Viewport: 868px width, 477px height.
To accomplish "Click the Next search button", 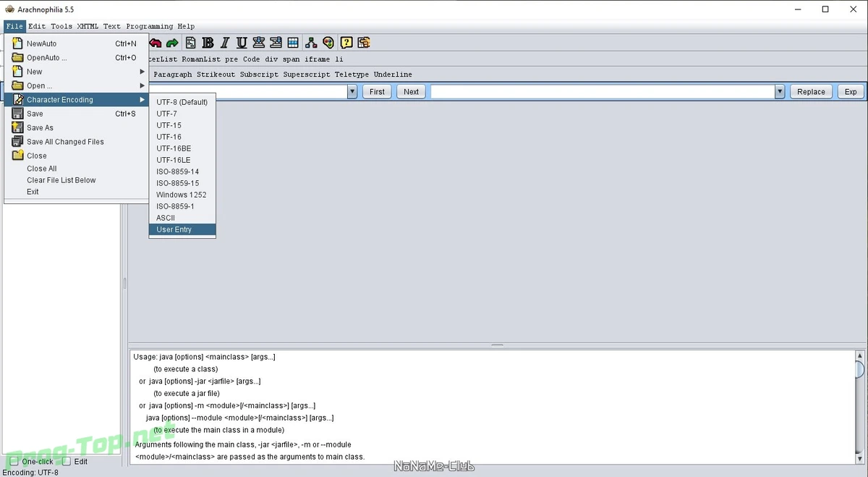I will [412, 92].
